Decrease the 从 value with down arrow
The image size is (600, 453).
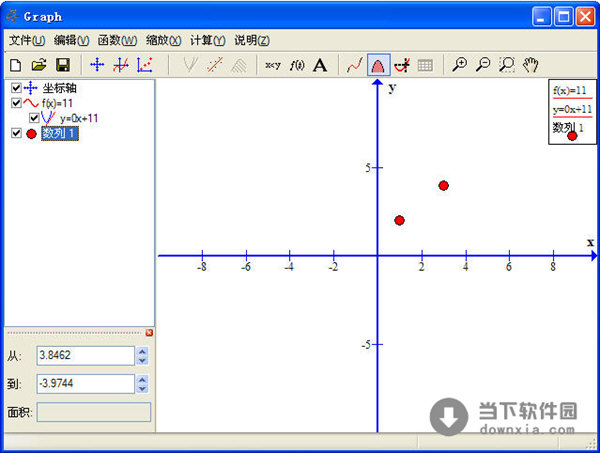142,360
